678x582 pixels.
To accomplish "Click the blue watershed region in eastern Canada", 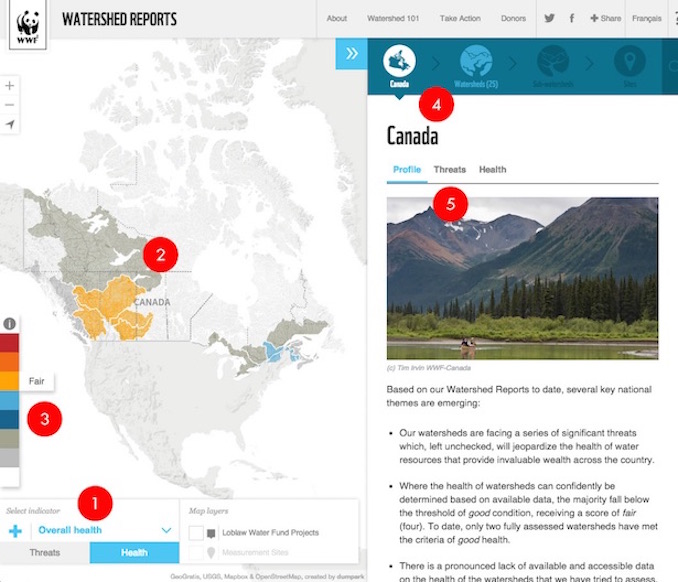I will (x=274, y=351).
